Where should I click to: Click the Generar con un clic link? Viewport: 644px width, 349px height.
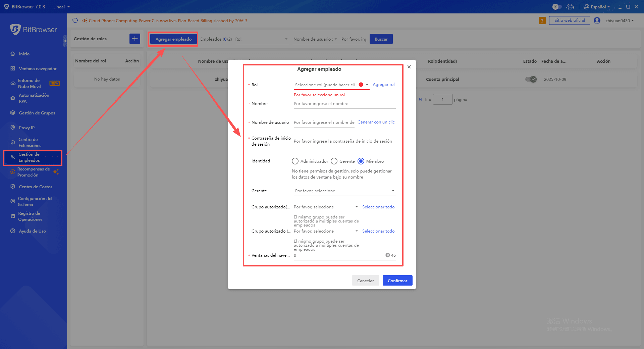(376, 122)
